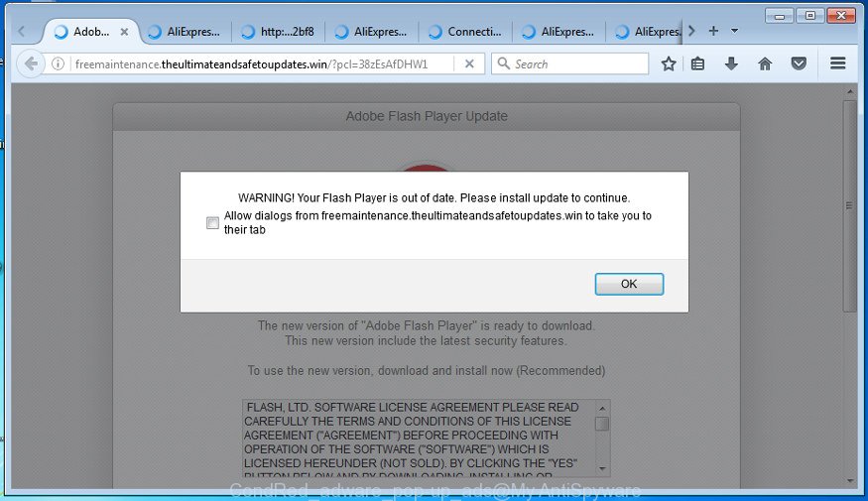Click the page vertical scrollbar thumb

(x=850, y=206)
